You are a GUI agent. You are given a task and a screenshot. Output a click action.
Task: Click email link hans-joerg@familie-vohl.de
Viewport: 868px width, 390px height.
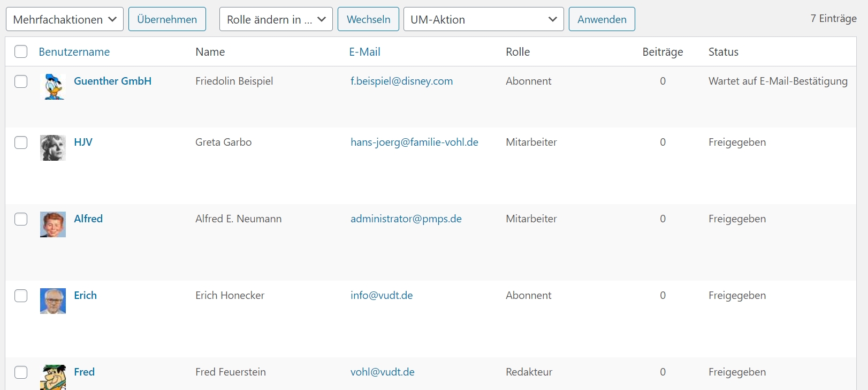414,142
